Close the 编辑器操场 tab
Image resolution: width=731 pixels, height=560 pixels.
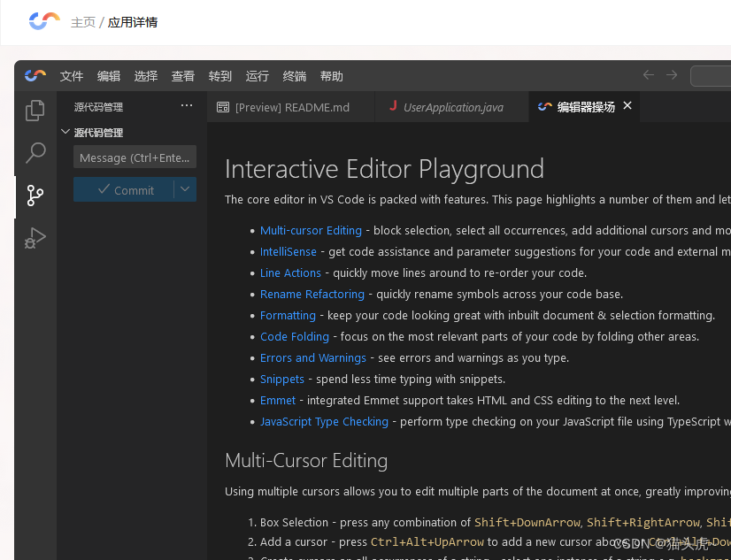(627, 106)
